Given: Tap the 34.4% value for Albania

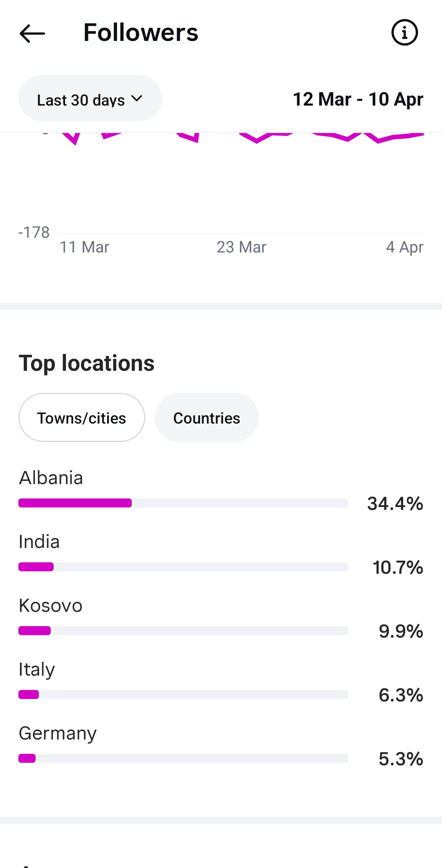Looking at the screenshot, I should [x=395, y=503].
